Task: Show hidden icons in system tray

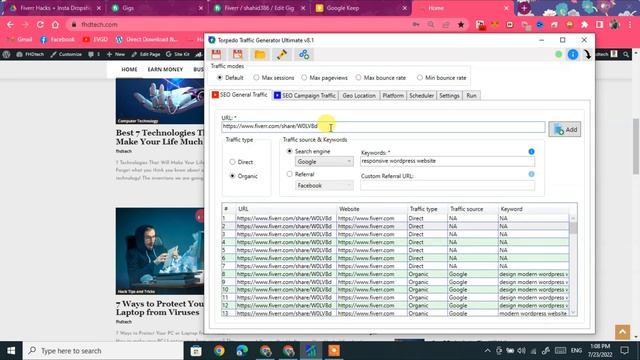Action: pos(487,351)
